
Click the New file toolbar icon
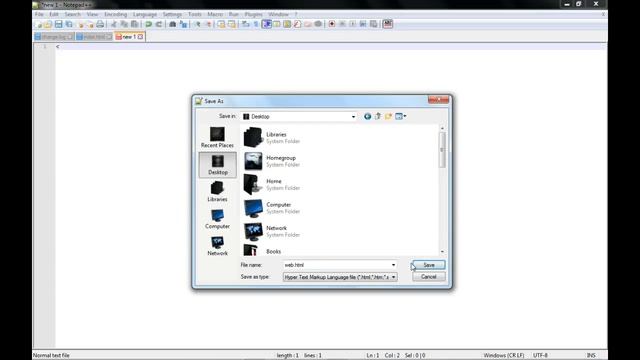click(x=38, y=24)
